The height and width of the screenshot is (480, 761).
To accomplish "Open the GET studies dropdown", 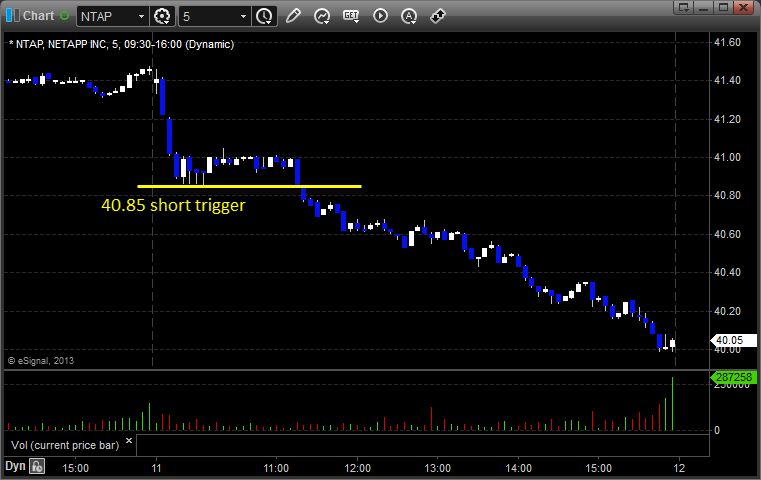I will [351, 16].
